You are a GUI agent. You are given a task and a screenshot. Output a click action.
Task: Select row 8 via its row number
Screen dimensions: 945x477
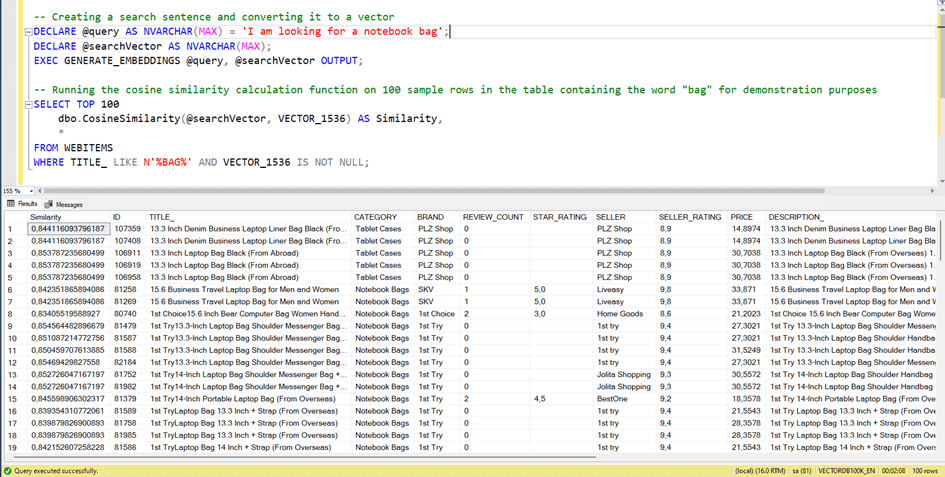[x=12, y=314]
